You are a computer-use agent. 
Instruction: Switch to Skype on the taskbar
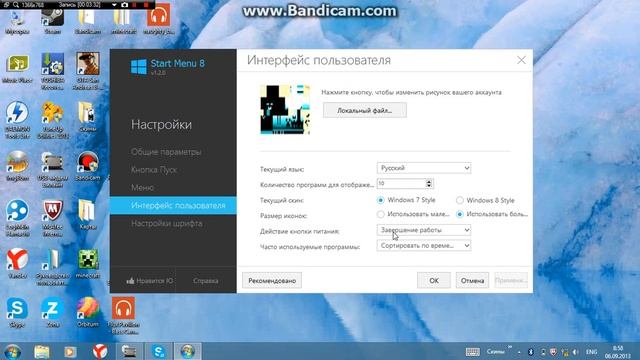point(159,351)
